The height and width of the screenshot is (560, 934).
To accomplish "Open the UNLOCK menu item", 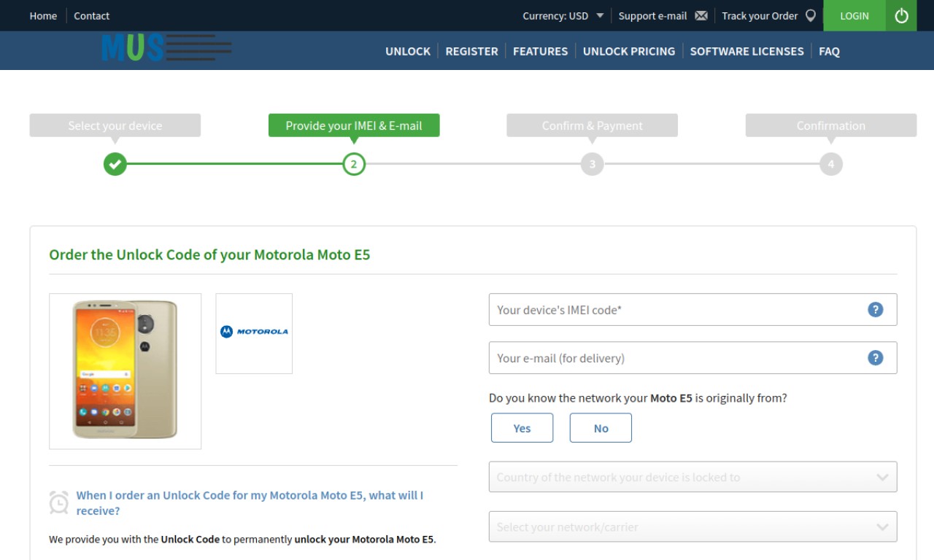I will [408, 51].
